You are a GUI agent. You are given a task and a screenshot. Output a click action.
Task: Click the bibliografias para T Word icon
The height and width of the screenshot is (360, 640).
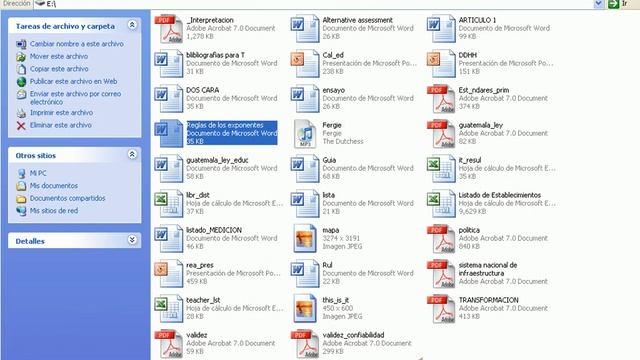[x=169, y=64]
